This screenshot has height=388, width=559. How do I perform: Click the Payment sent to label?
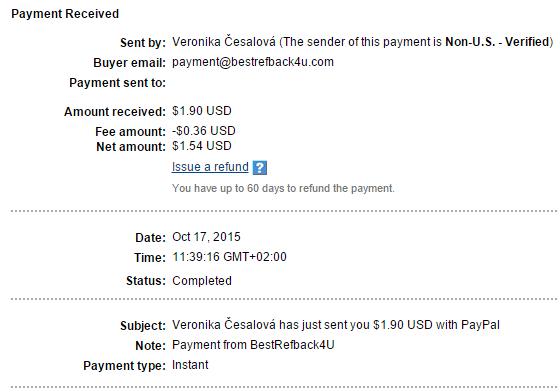click(117, 83)
